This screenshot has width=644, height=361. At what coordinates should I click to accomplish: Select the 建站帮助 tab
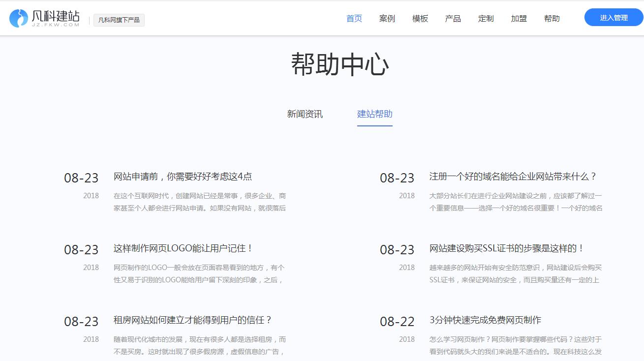click(x=375, y=114)
